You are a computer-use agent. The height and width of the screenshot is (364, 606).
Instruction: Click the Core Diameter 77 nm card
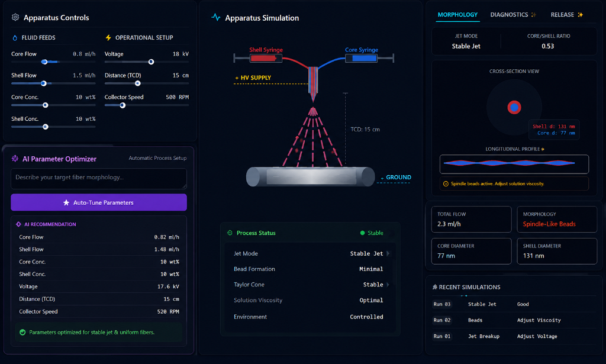tap(472, 251)
